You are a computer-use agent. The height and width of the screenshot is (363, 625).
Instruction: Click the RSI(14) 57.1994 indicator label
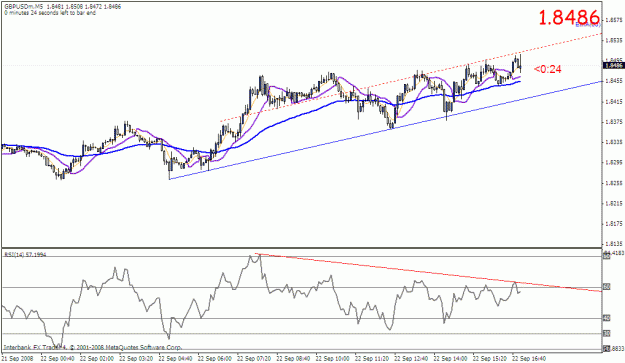click(25, 254)
